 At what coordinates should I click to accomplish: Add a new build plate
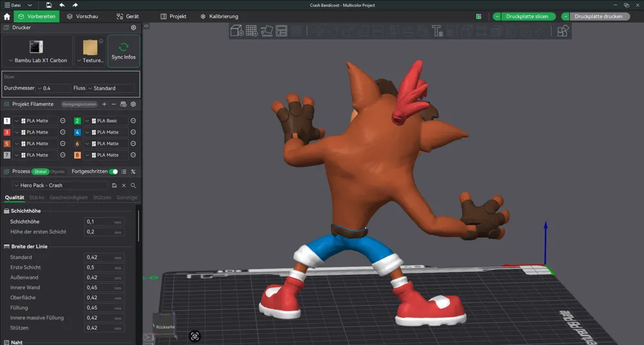click(x=252, y=31)
